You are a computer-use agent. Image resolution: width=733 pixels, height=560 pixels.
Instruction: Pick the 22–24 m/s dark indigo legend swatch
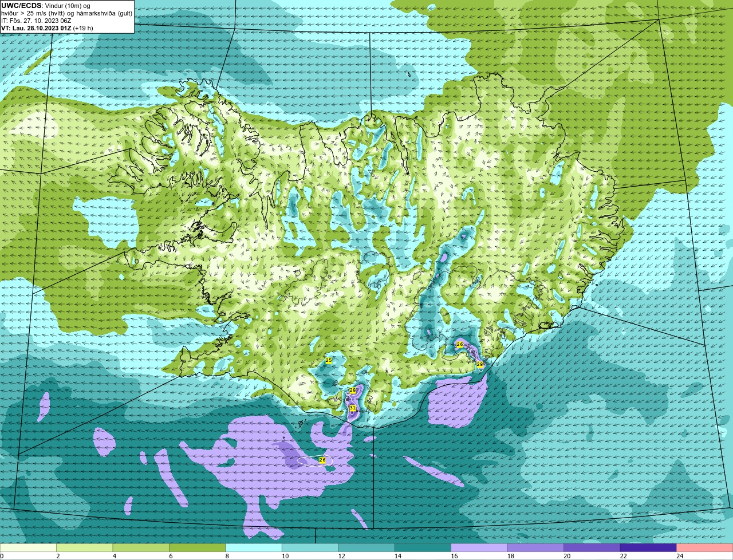[x=649, y=547]
